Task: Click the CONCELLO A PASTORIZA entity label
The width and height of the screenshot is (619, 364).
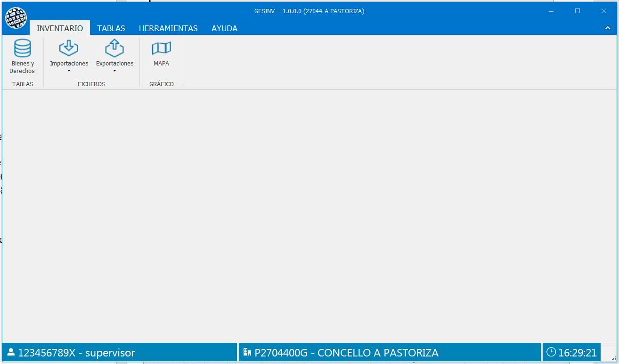Action: point(378,353)
